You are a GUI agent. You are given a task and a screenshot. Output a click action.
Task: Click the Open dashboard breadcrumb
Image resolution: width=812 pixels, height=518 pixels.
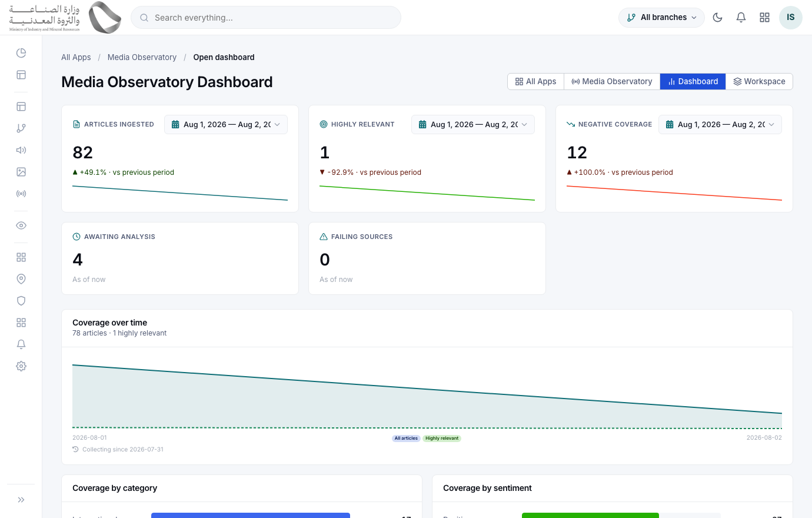(x=224, y=57)
